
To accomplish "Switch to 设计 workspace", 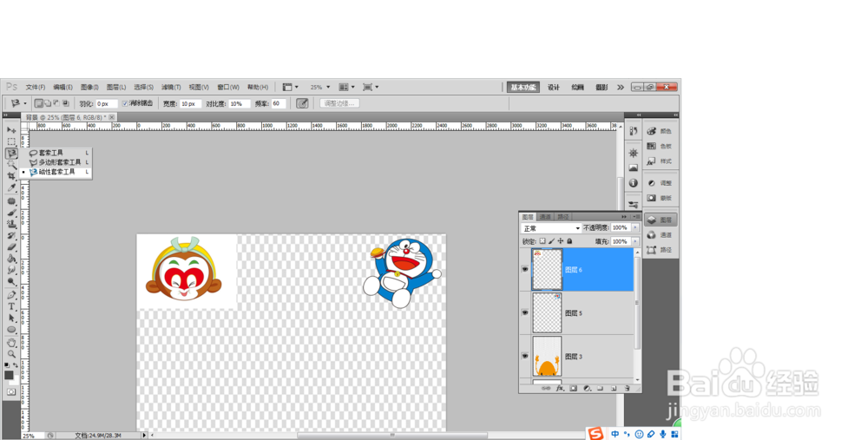I will point(554,88).
